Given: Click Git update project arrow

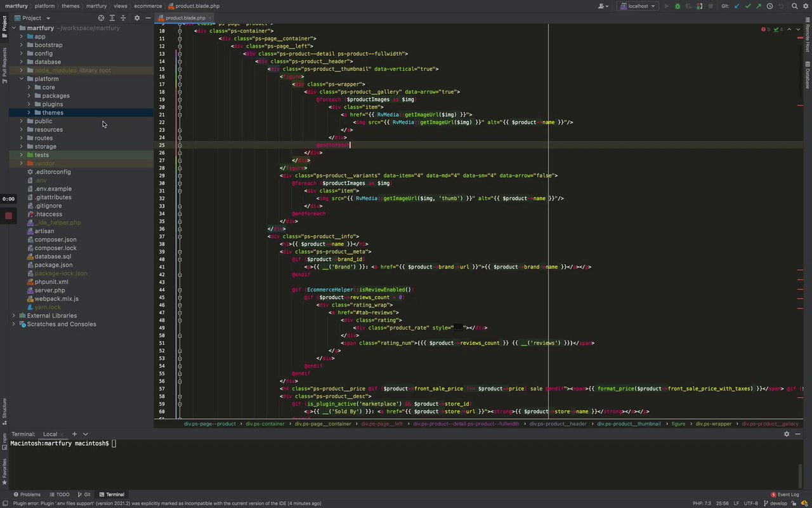Looking at the screenshot, I should [x=737, y=6].
